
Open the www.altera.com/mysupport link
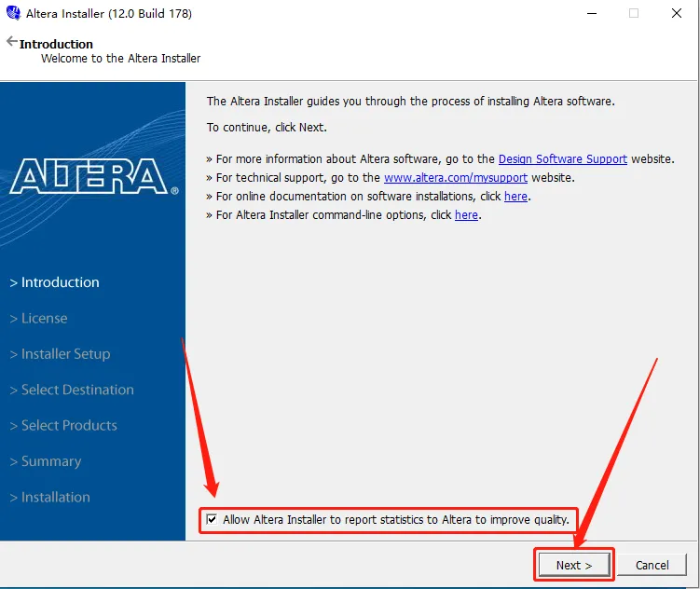[456, 178]
